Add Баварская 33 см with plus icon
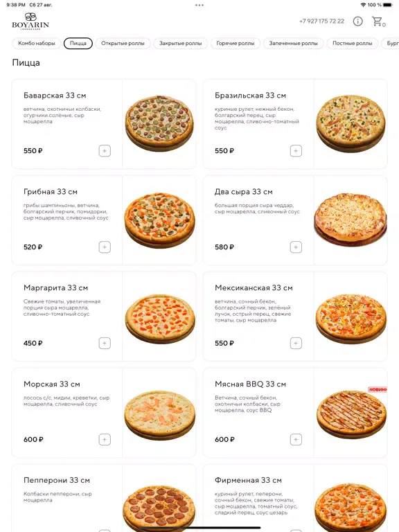This screenshot has height=532, width=399. coord(105,150)
